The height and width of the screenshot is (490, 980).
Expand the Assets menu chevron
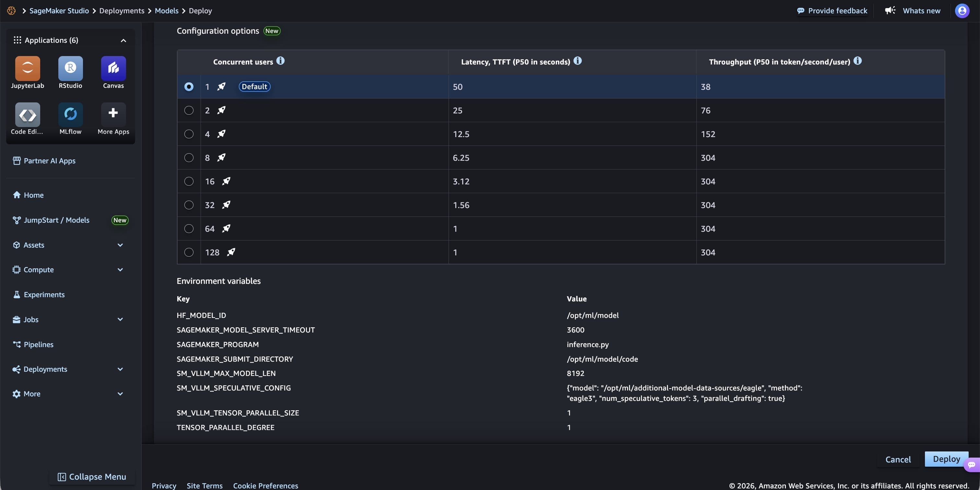click(x=120, y=245)
